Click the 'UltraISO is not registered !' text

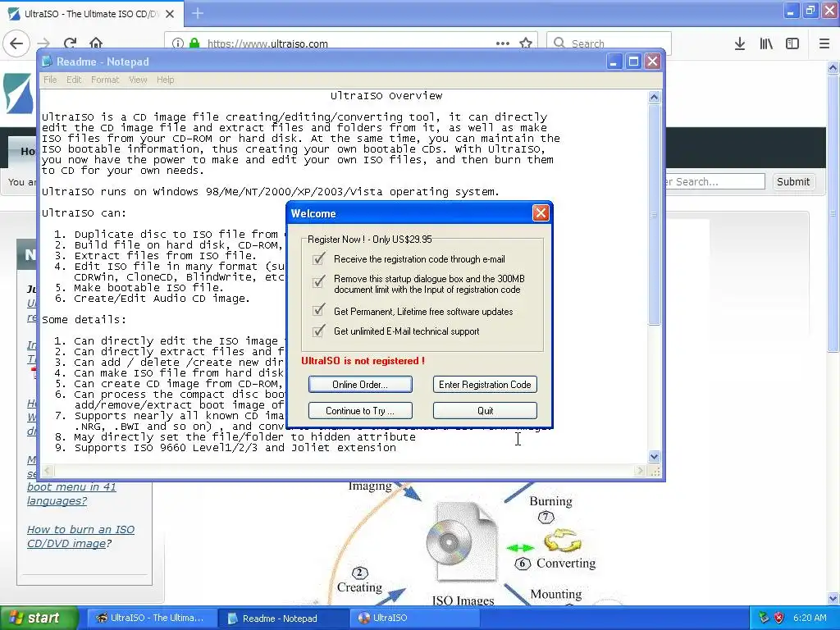(x=363, y=361)
